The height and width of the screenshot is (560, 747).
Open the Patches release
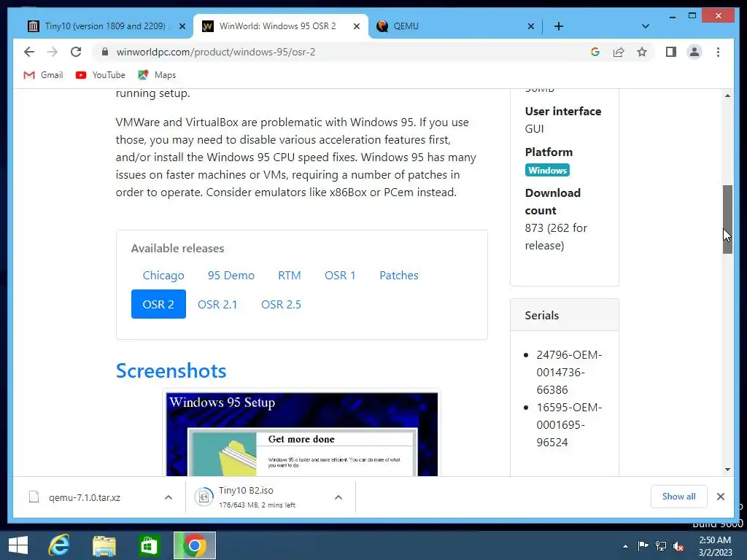tap(399, 275)
